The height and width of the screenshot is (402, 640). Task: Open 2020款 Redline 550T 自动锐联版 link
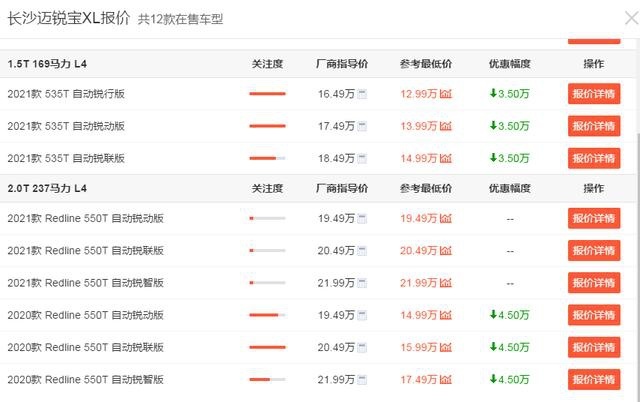tap(86, 347)
